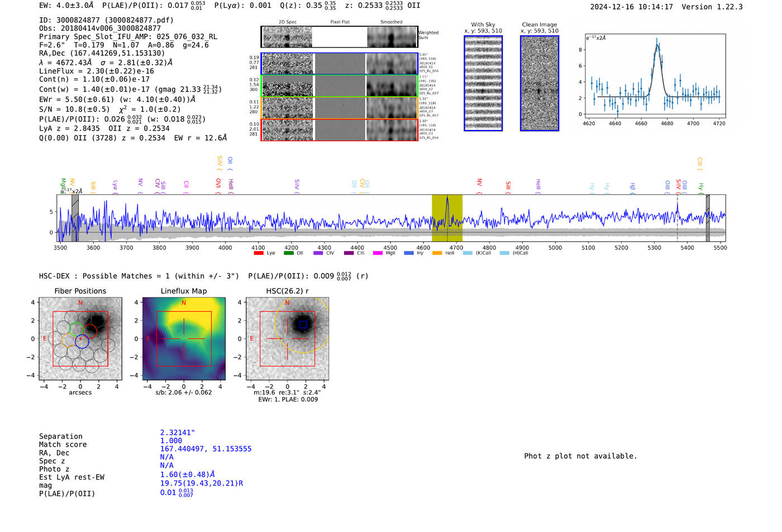Click the ID 3000824877 text line
This screenshot has height=532, width=782.
tap(106, 20)
